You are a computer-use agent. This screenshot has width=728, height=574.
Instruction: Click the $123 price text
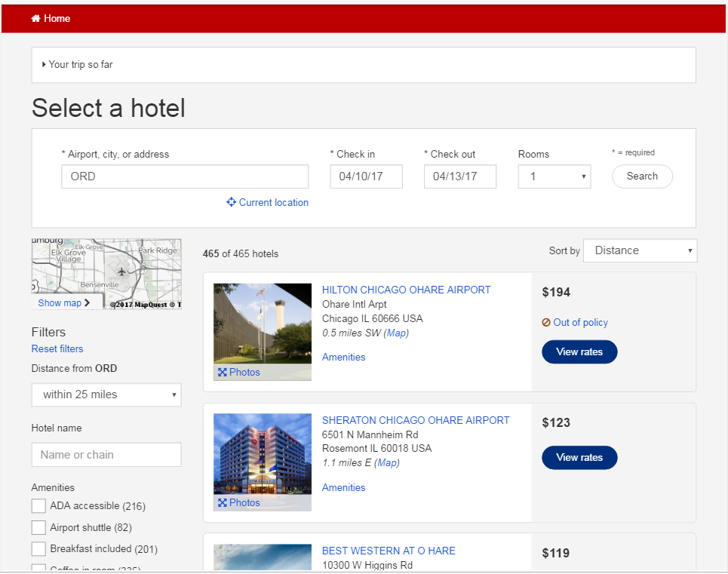556,422
